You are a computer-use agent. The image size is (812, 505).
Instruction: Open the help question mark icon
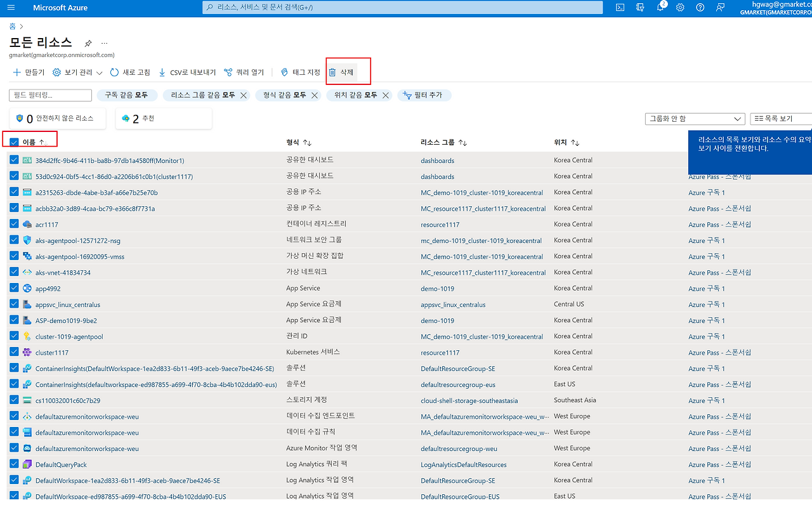[700, 8]
